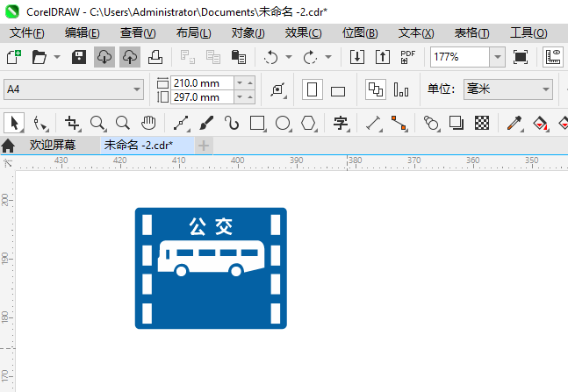Paste from clipboard icon
The height and width of the screenshot is (392, 568).
pos(239,57)
